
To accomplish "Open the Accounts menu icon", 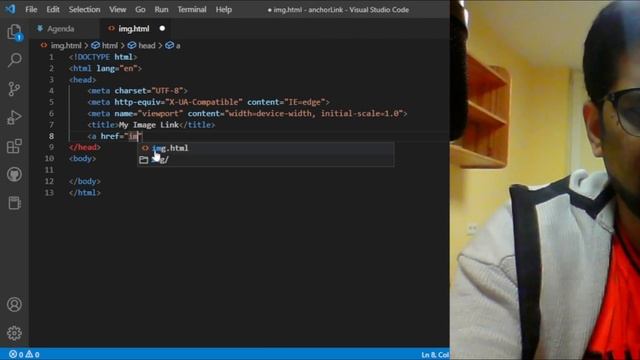I will [x=14, y=304].
